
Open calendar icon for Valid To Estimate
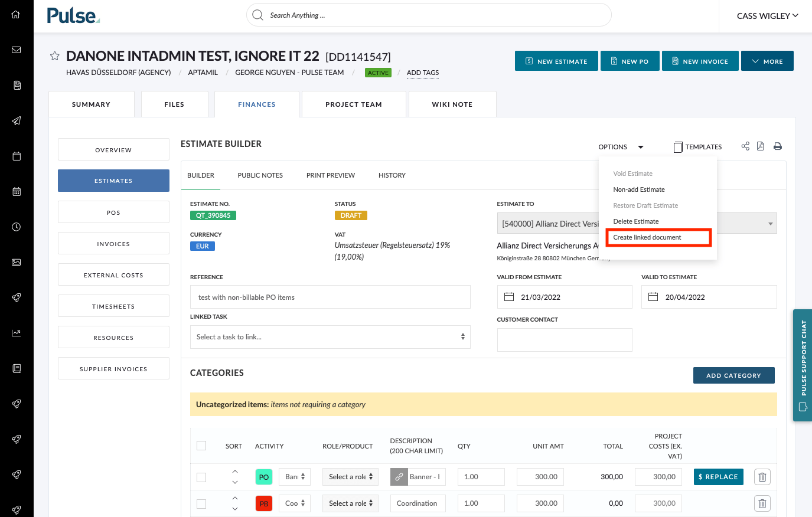[653, 297]
